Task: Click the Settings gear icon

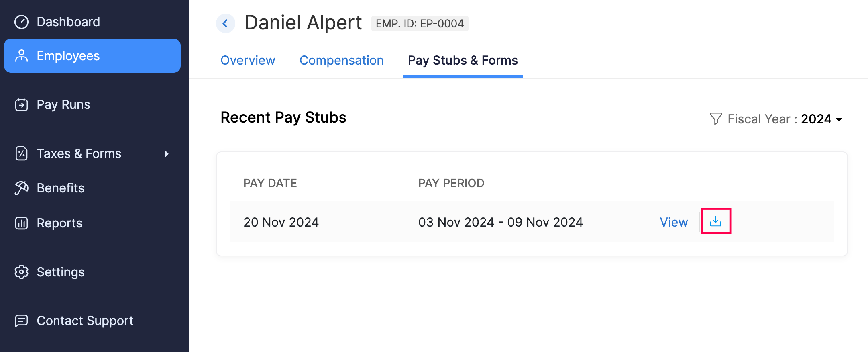Action: click(x=22, y=272)
